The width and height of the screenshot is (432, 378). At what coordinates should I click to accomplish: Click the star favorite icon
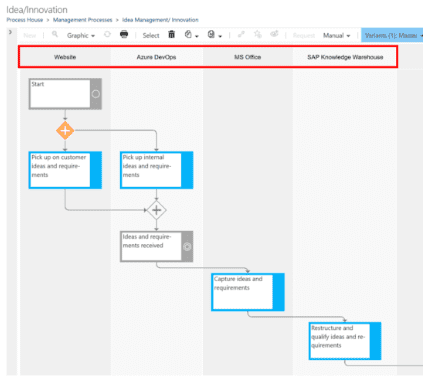coord(258,34)
